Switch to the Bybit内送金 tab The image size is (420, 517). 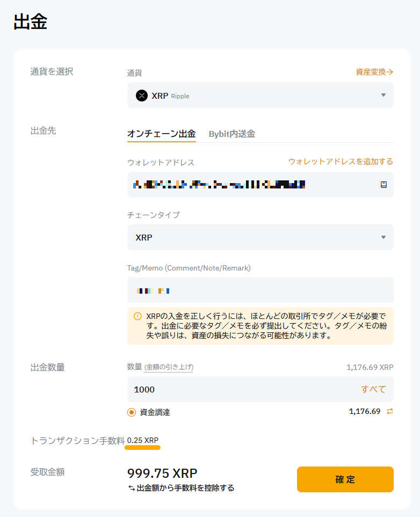pos(232,134)
